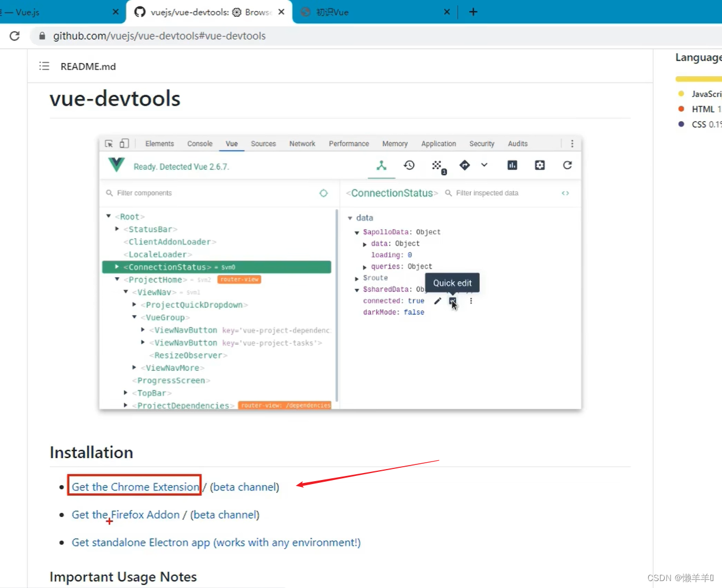Open the Get the Firefox Addon link

125,515
